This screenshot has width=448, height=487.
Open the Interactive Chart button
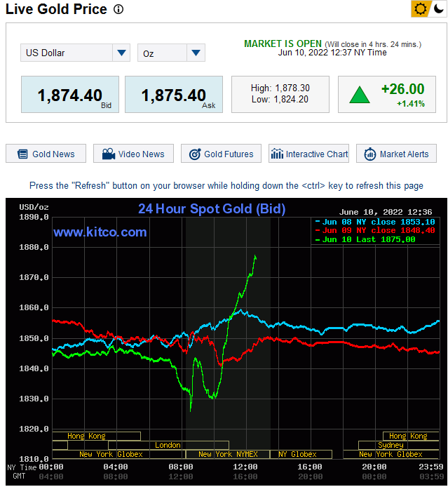(x=308, y=154)
